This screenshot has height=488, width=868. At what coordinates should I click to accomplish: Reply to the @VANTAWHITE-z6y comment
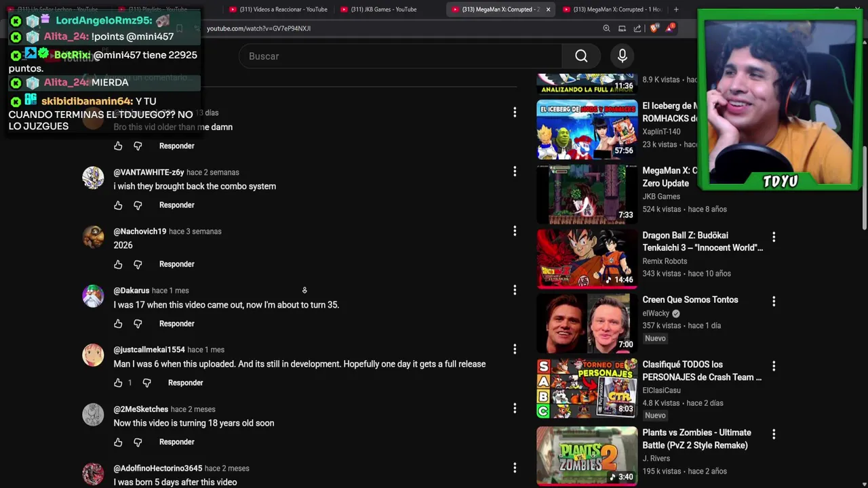(176, 205)
